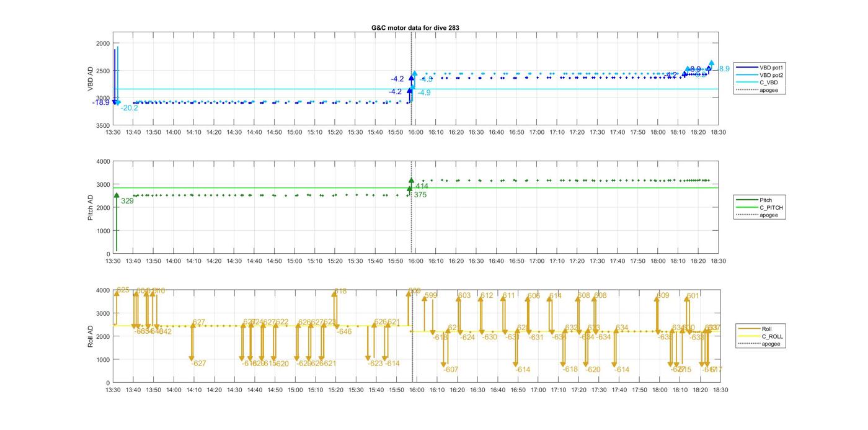Click the Pitch AD axis label
This screenshot has height=430, width=868.
[91, 208]
